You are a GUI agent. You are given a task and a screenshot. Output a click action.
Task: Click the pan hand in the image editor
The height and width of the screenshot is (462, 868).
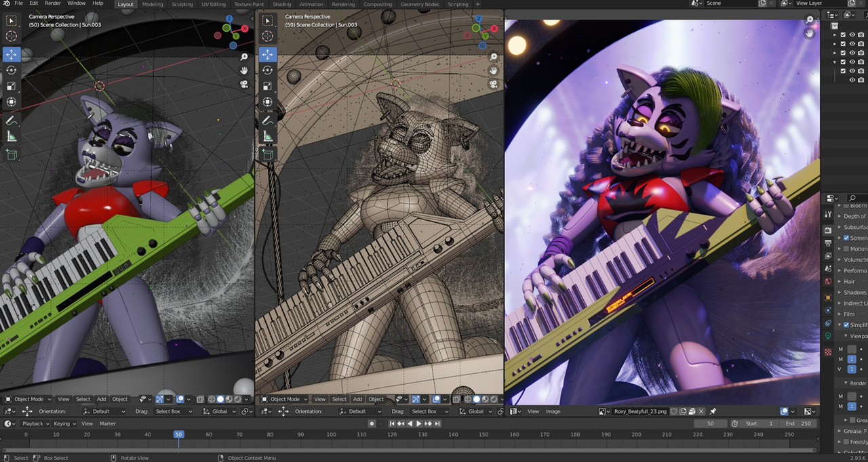click(x=809, y=34)
